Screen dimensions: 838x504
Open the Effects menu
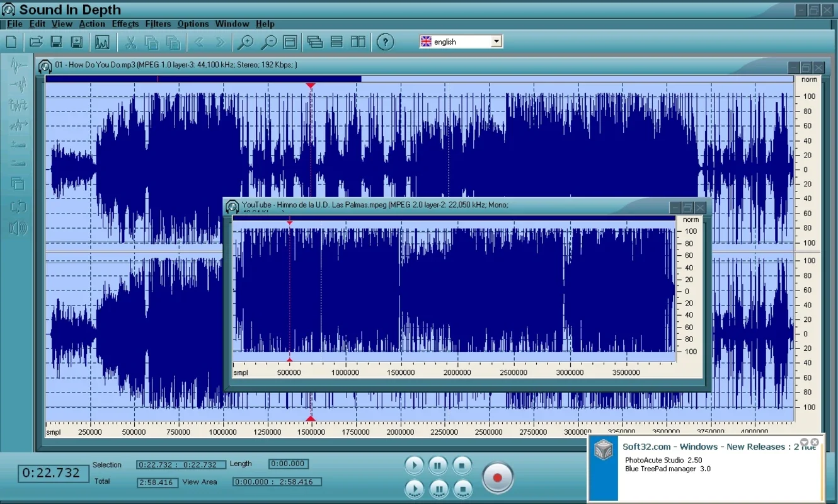[x=125, y=24]
